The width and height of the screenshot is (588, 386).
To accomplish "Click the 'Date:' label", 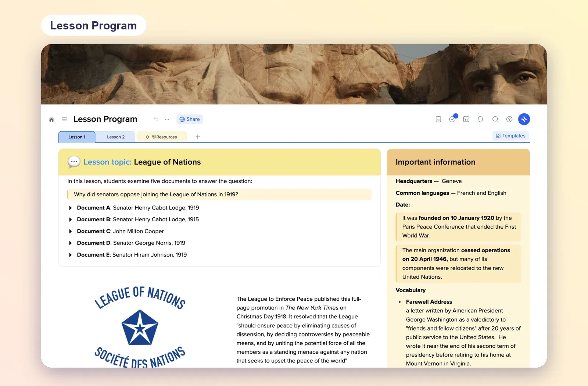I will [x=403, y=205].
